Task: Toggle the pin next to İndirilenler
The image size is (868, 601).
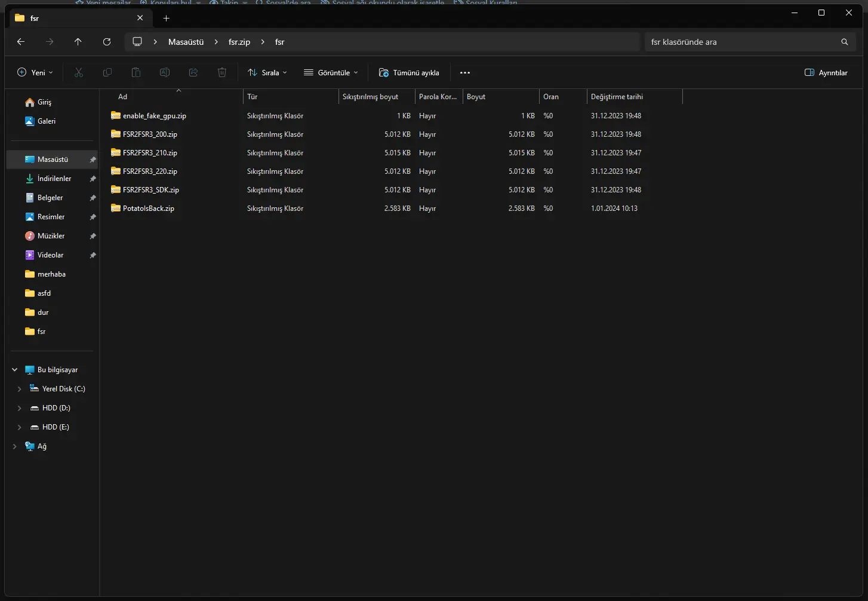Action: pos(93,179)
